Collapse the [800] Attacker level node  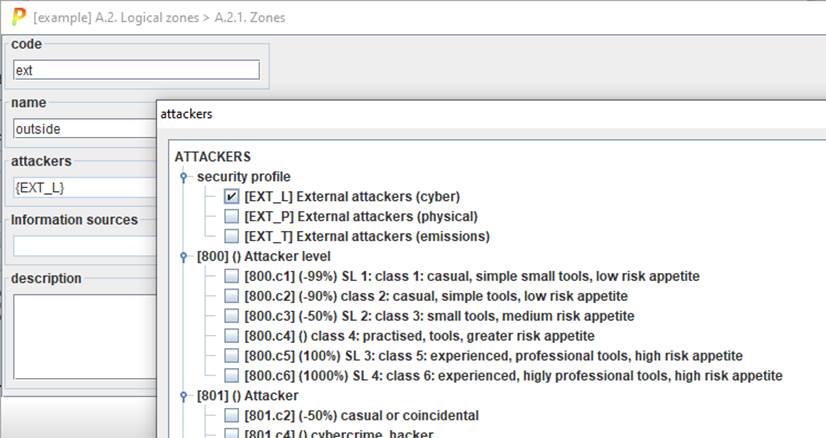pyautogui.click(x=184, y=257)
